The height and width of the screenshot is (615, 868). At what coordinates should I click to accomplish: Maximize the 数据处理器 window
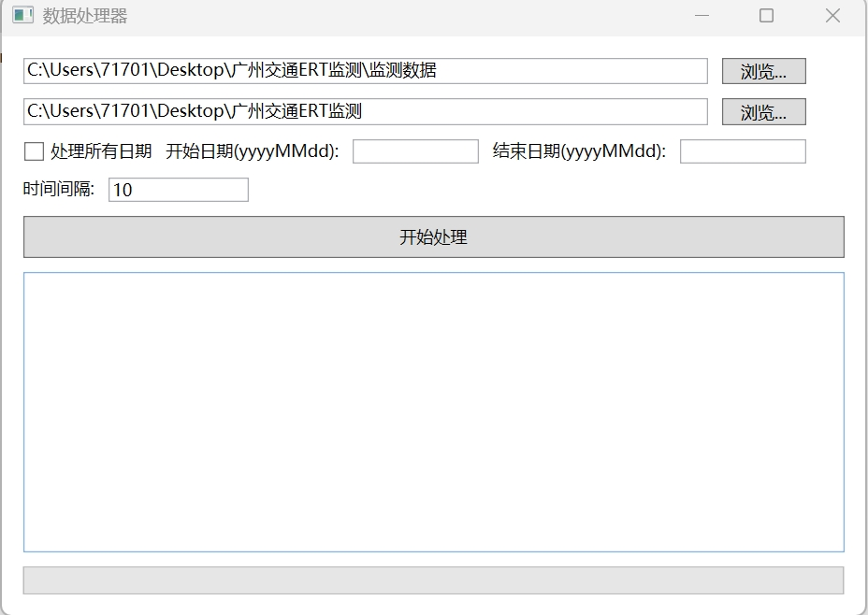click(x=766, y=15)
